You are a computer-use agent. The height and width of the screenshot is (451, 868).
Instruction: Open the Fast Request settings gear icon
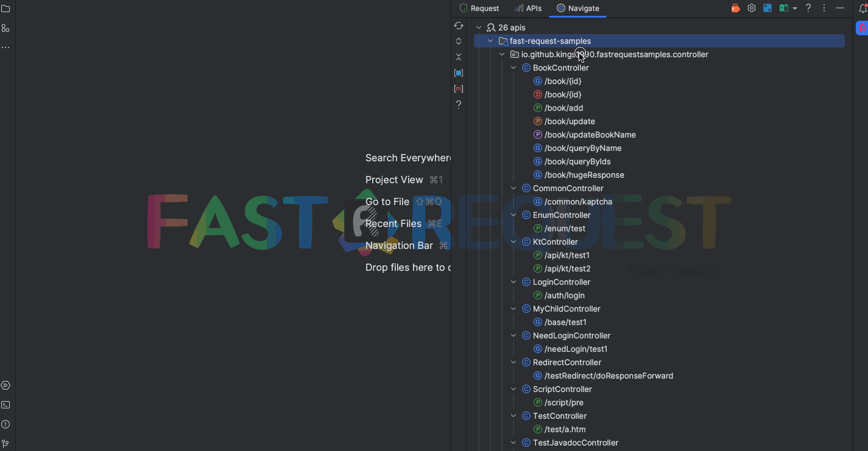751,8
